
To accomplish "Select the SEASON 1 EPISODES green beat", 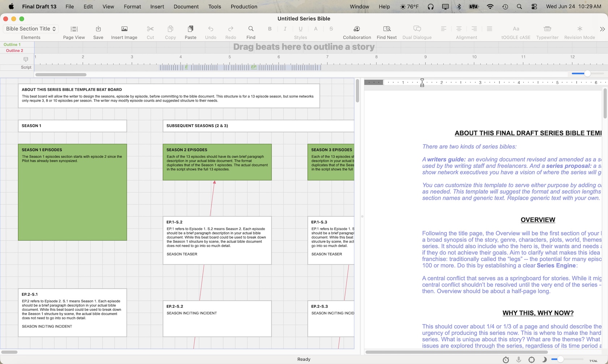I will pos(72,192).
